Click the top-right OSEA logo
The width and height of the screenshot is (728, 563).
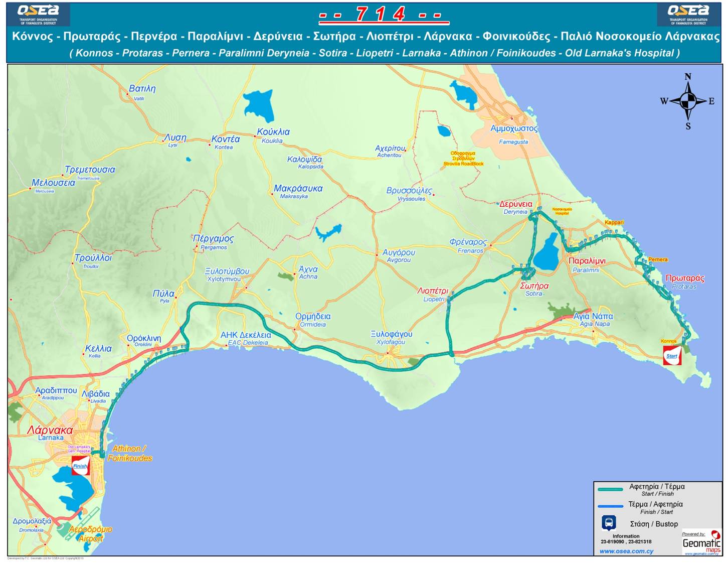[x=688, y=15]
